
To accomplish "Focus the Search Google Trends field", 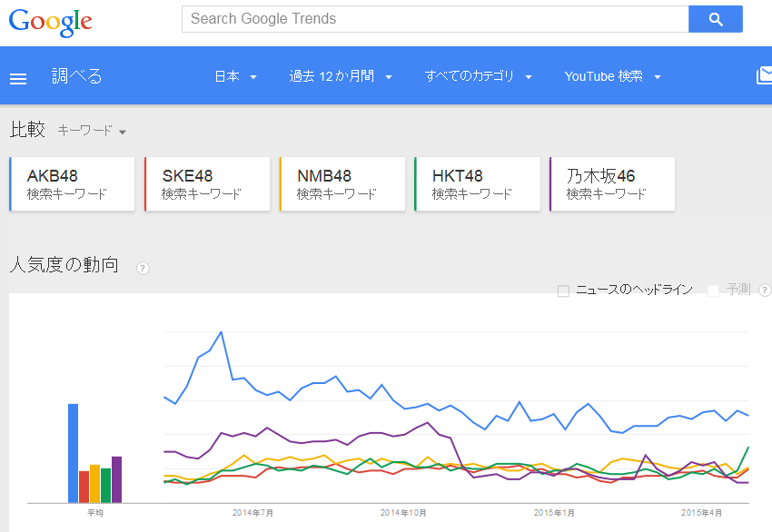I will point(435,19).
